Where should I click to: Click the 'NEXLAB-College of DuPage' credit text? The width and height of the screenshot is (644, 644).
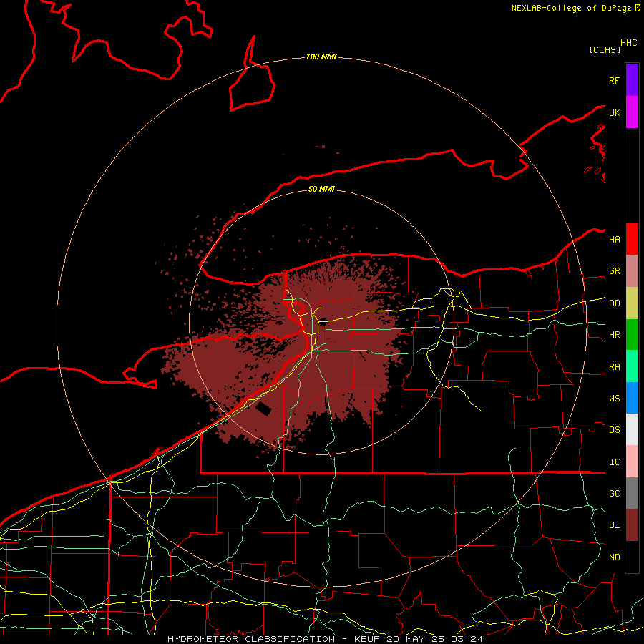click(x=572, y=8)
